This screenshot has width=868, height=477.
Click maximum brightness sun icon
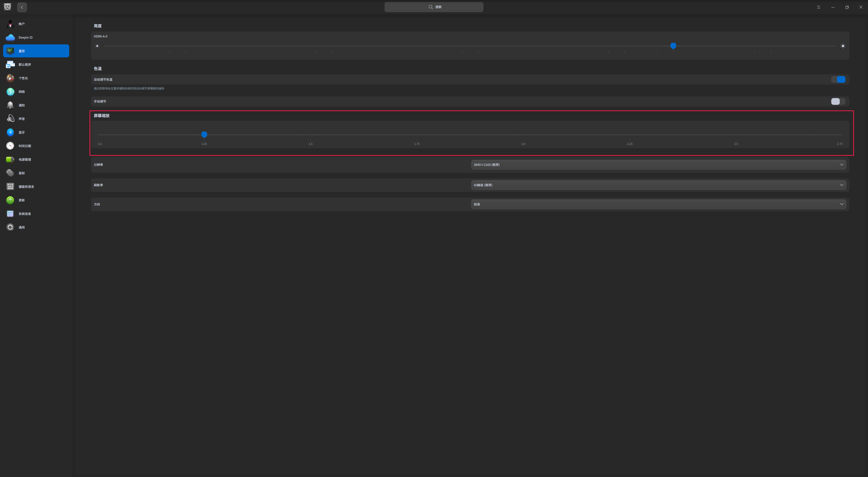843,46
